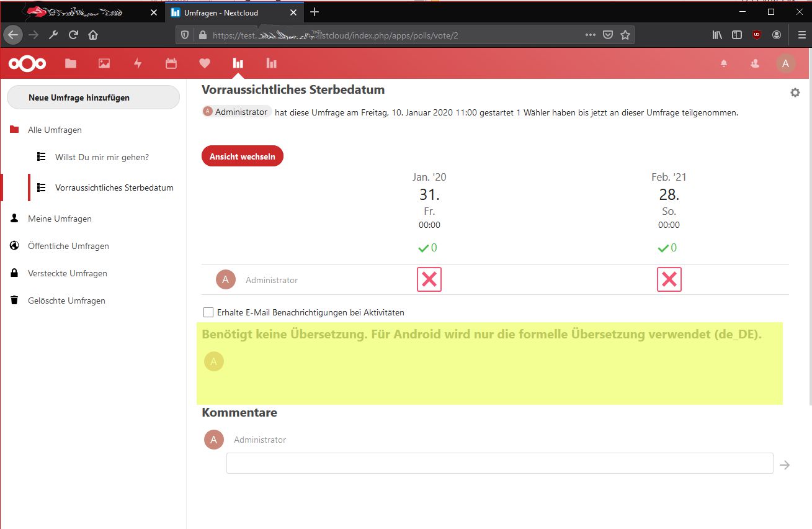Reload the page
The height and width of the screenshot is (529, 812).
click(x=73, y=35)
